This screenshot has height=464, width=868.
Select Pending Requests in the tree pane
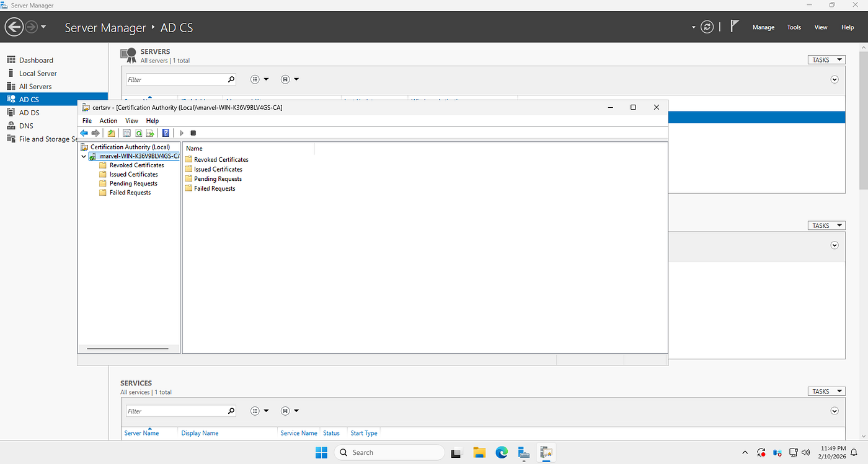133,183
